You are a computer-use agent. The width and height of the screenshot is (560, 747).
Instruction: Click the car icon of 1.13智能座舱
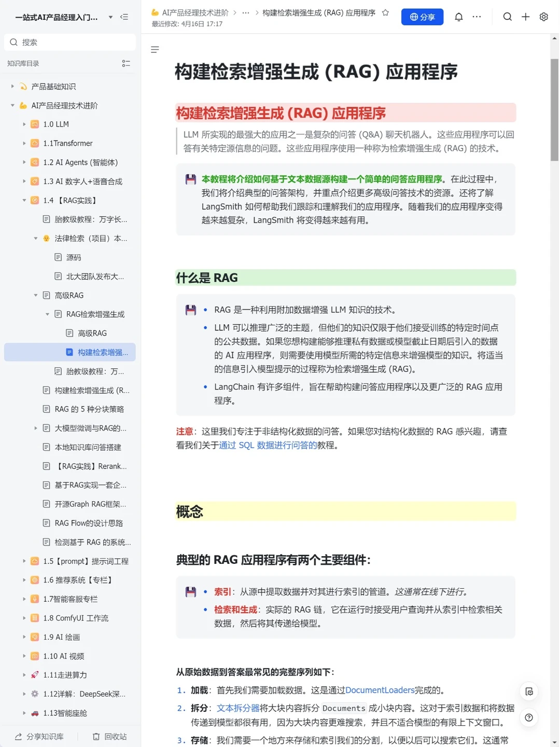point(35,713)
